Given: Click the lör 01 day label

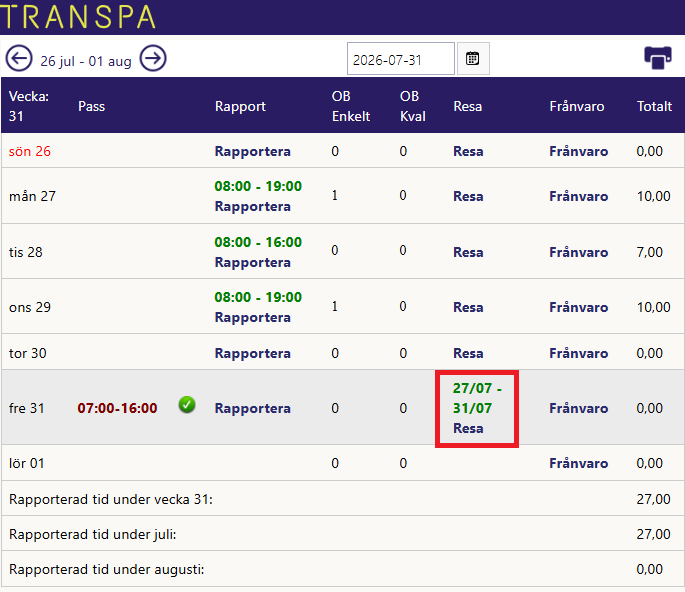Looking at the screenshot, I should tap(27, 463).
